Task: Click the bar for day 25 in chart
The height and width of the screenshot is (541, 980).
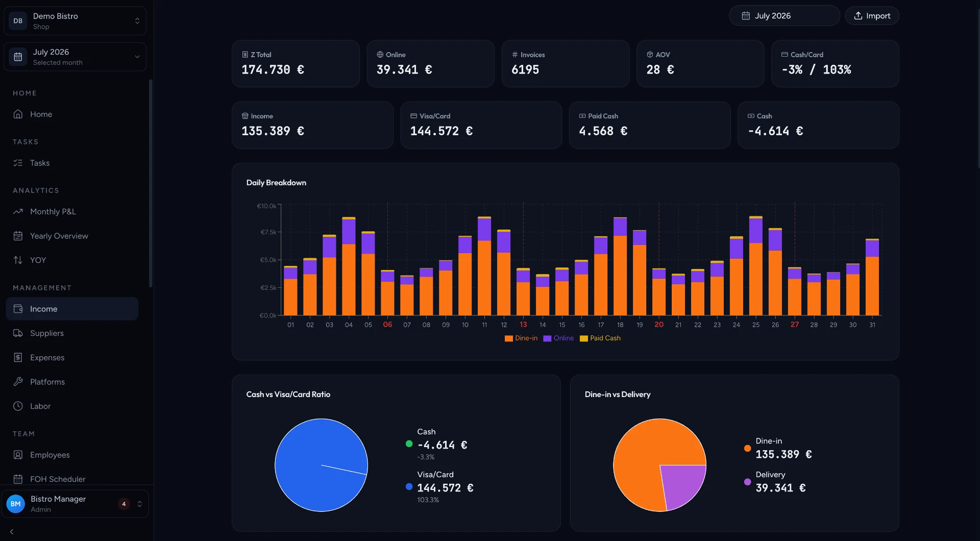Action: coord(756,266)
